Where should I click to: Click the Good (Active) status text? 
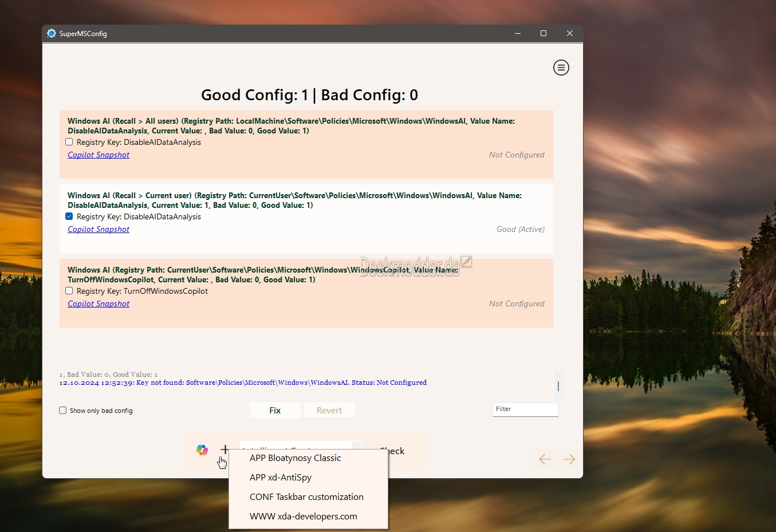coord(521,229)
